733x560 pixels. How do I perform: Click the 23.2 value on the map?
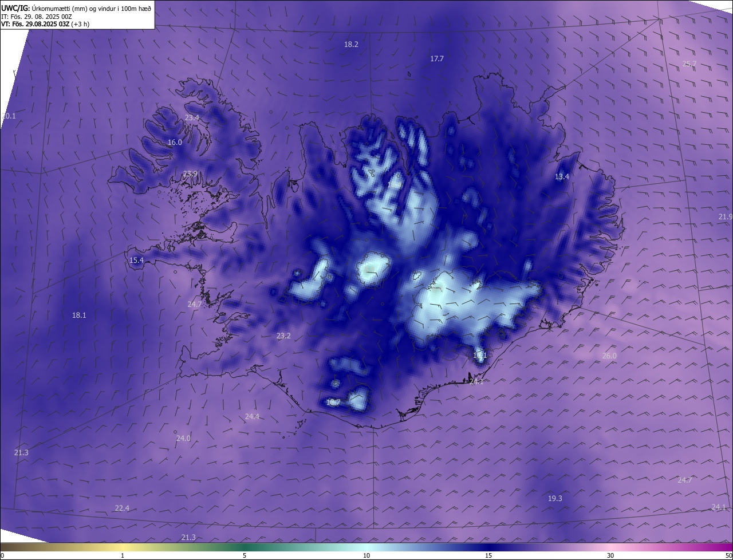(283, 336)
